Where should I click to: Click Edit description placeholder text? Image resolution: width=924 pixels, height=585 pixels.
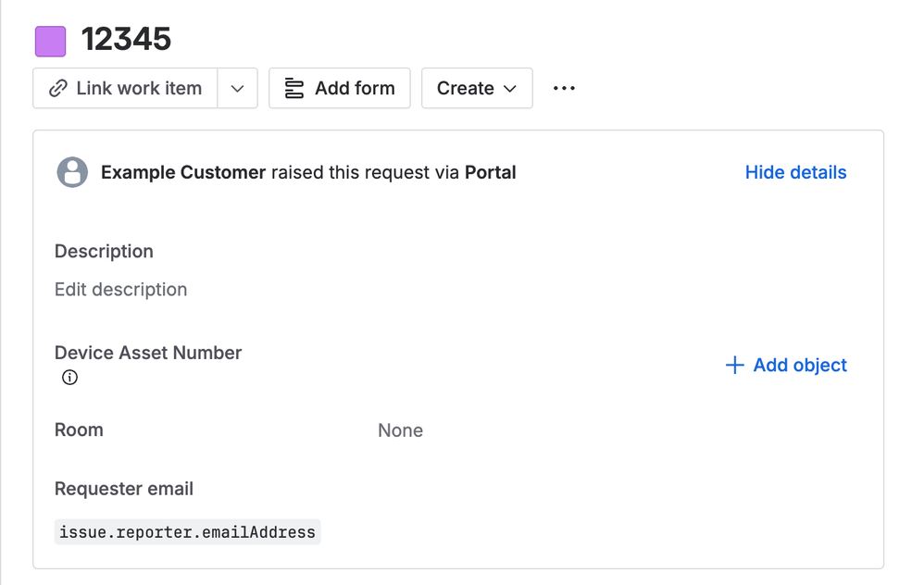[x=120, y=290]
